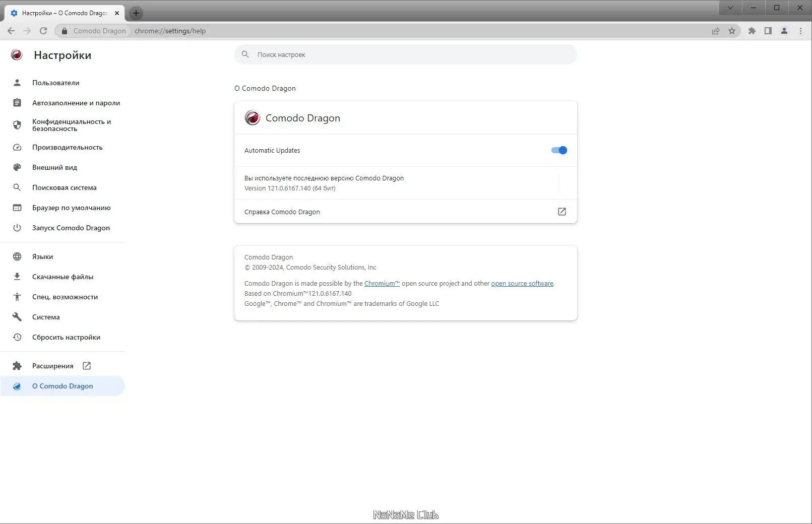Click the Внешний вид palette icon
Screen dimensions: 812x524
pos(17,167)
